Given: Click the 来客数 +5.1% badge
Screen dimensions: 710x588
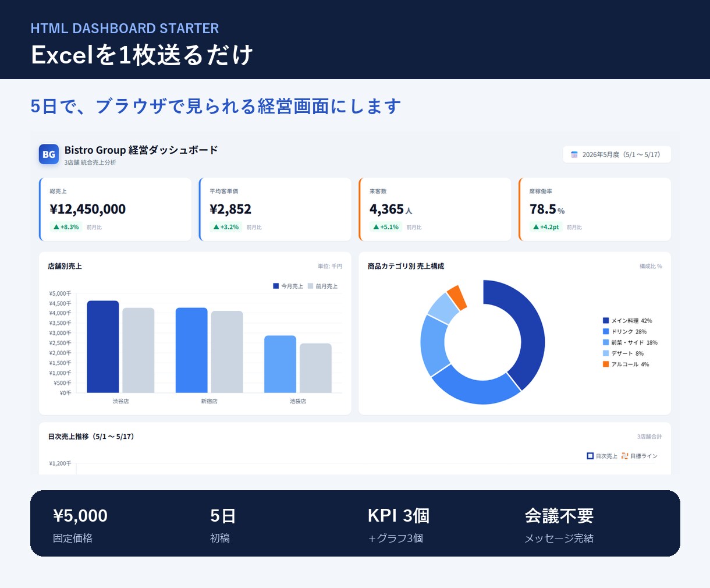Looking at the screenshot, I should (x=386, y=227).
